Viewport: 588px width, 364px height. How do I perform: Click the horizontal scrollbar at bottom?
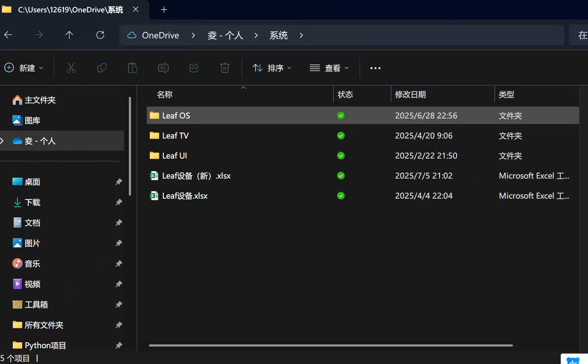click(331, 345)
